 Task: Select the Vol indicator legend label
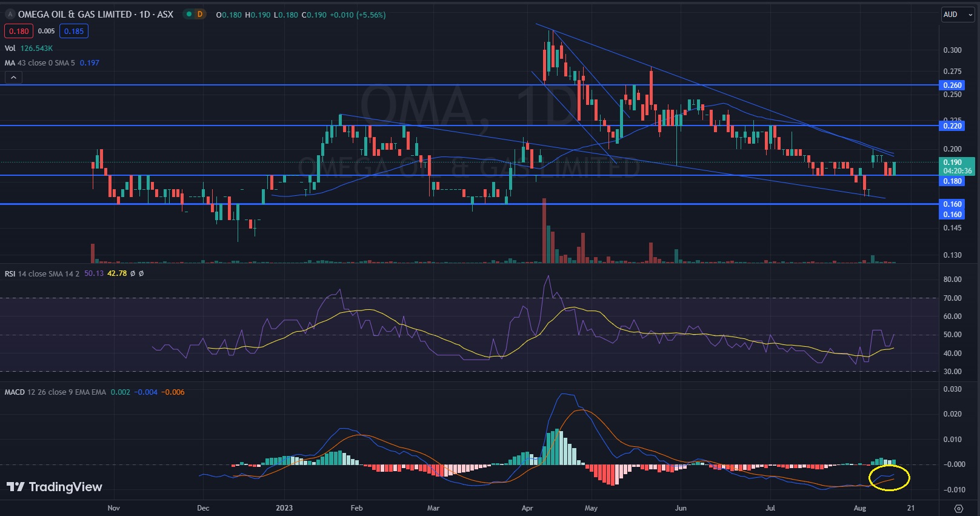click(x=10, y=48)
